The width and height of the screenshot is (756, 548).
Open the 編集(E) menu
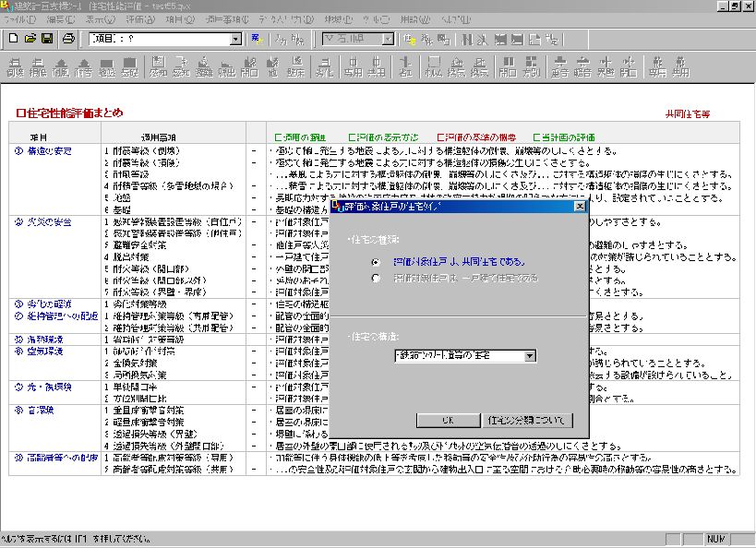coord(61,19)
